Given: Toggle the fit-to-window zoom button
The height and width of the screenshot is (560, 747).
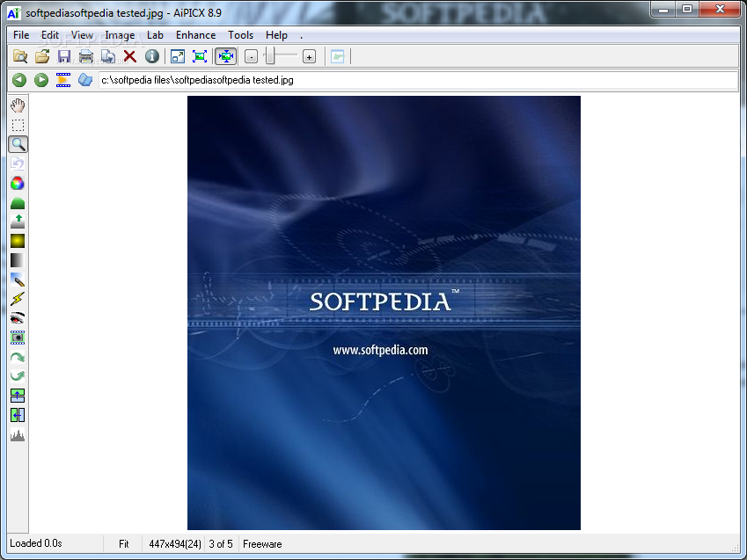Looking at the screenshot, I should [x=226, y=56].
